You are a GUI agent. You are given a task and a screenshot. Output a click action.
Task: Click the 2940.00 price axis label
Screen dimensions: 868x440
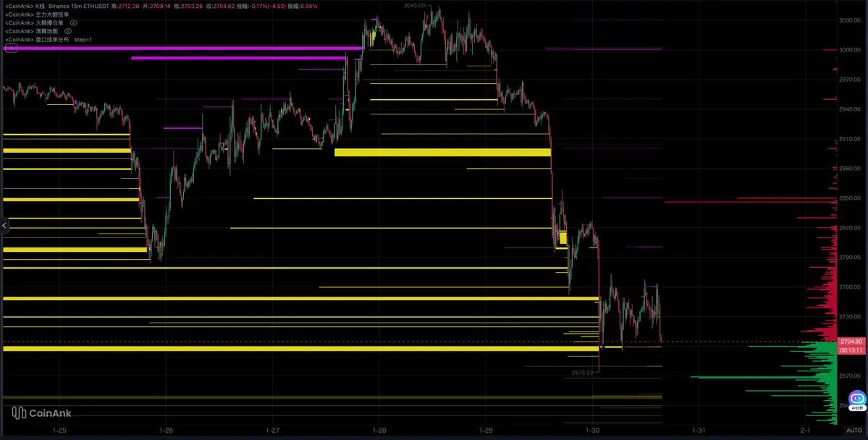[x=850, y=109]
